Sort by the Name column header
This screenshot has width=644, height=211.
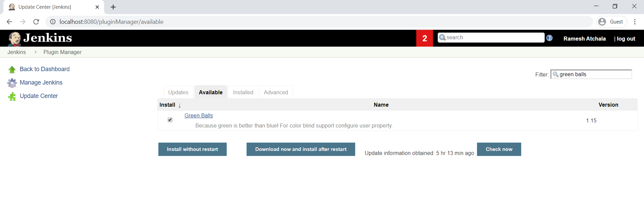pyautogui.click(x=381, y=105)
